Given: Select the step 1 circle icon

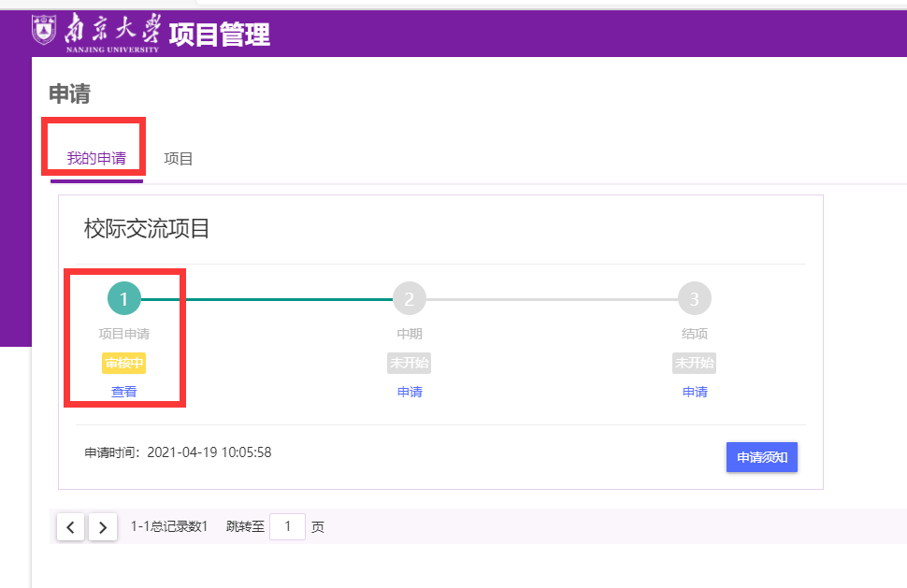Looking at the screenshot, I should (124, 299).
